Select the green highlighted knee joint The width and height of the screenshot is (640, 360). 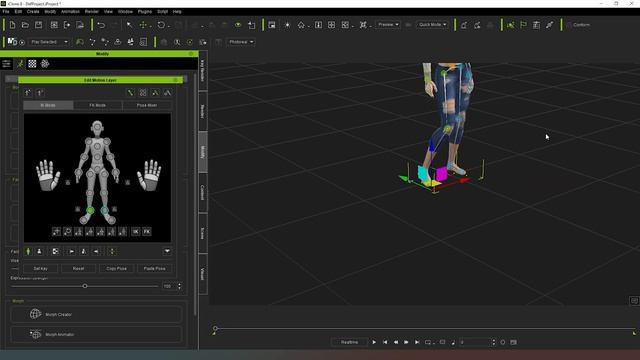90,210
